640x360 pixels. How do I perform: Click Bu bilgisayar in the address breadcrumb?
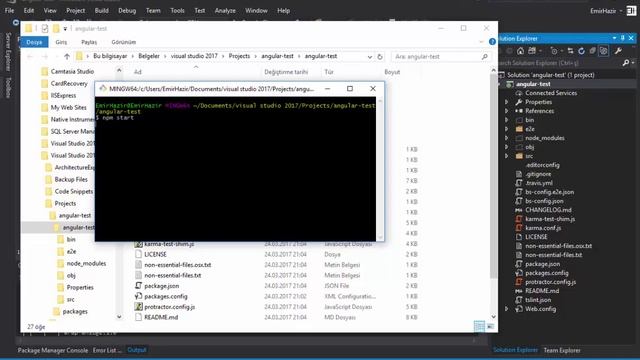pos(110,56)
